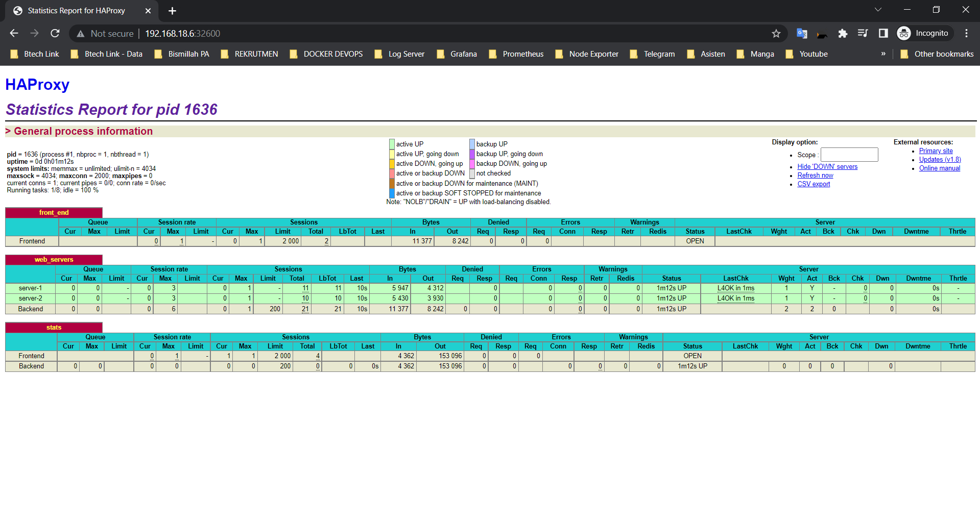Click the front_end Frontend sessions total 2
This screenshot has height=524, width=980.
pyautogui.click(x=326, y=241)
